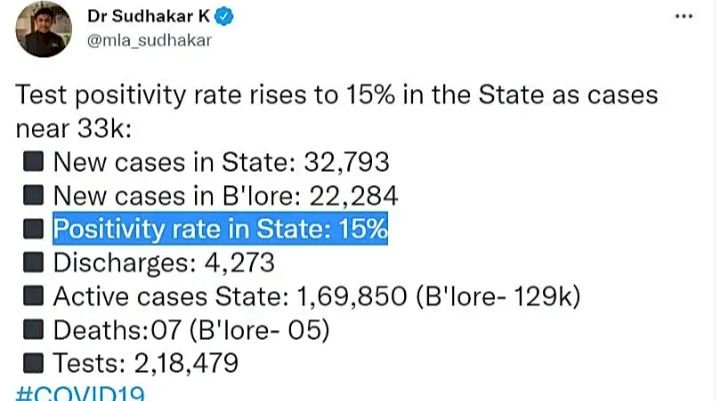The width and height of the screenshot is (720, 401).
Task: Click the highlighted Positivity rate in State text
Action: click(220, 230)
